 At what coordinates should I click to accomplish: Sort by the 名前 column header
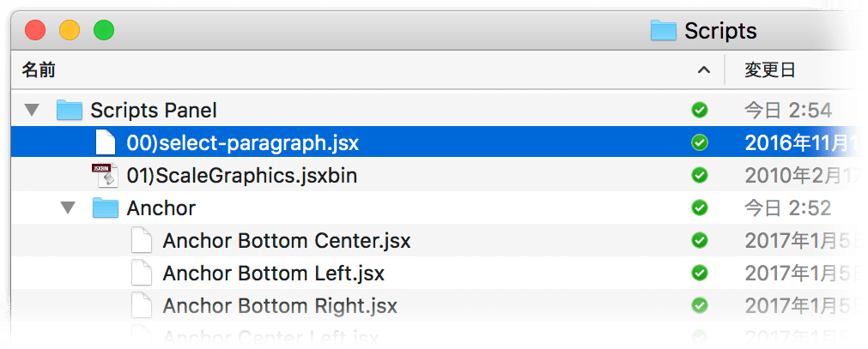coord(38,69)
